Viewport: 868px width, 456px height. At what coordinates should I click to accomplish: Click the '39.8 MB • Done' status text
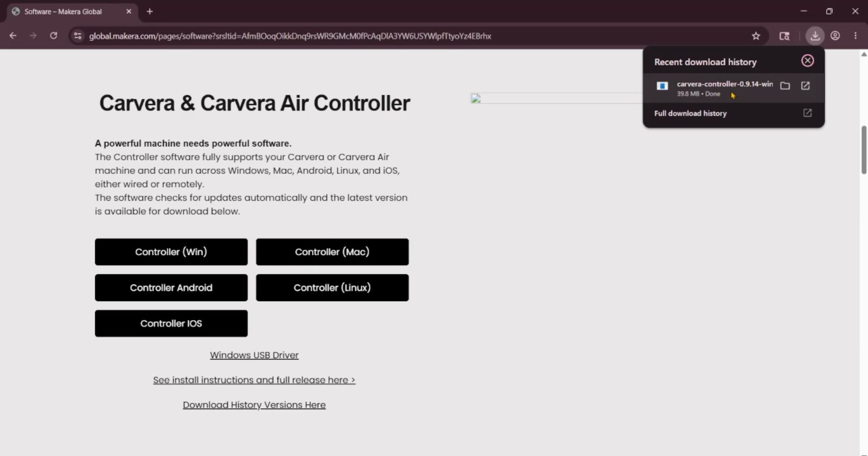point(698,94)
